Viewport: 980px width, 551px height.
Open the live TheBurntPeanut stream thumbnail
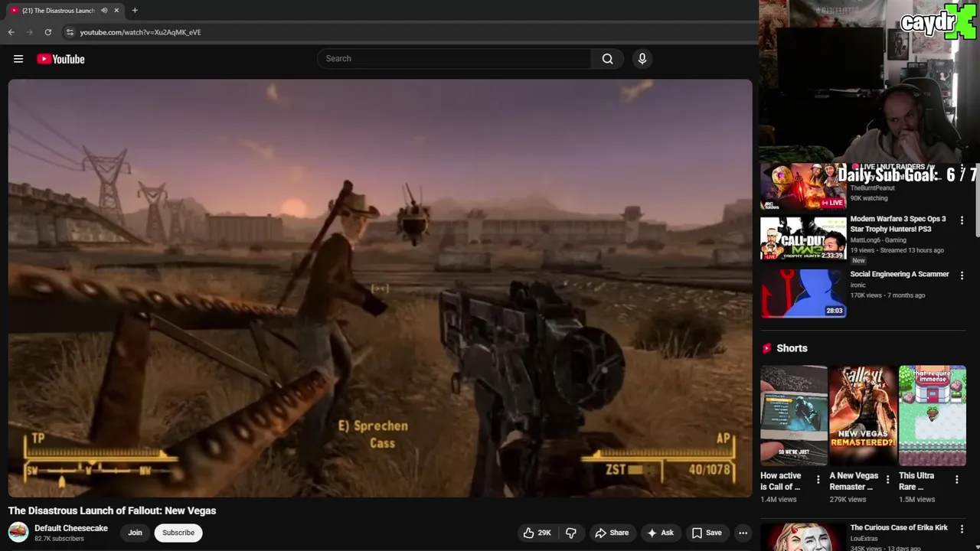pyautogui.click(x=803, y=186)
